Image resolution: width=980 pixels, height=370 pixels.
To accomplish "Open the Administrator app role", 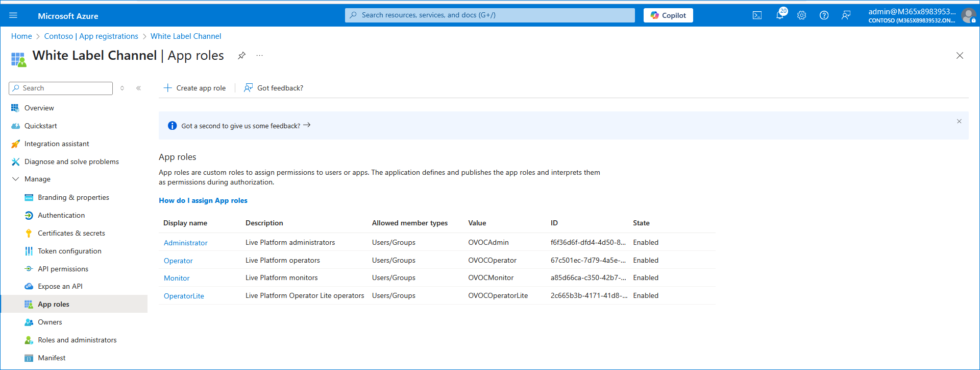I will (x=185, y=243).
